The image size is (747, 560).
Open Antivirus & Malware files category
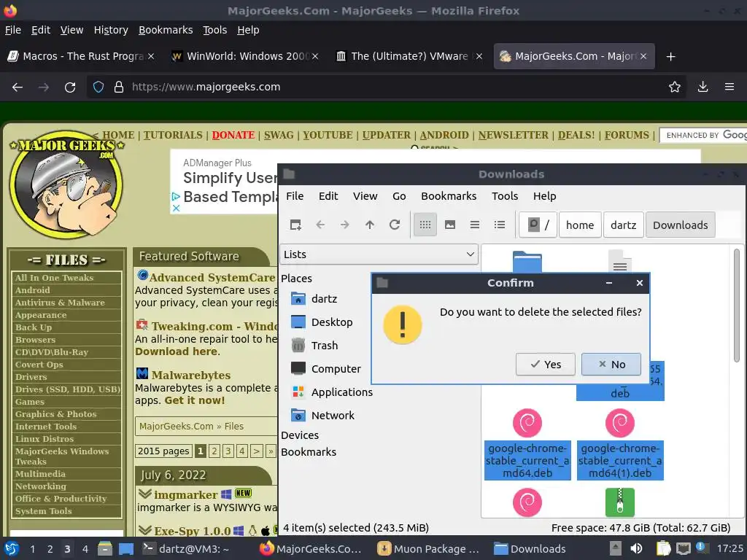(x=60, y=303)
